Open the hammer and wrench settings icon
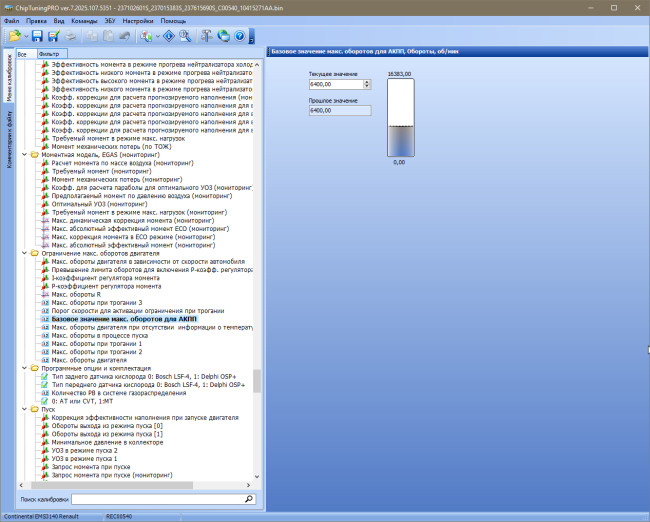 pyautogui.click(x=206, y=36)
